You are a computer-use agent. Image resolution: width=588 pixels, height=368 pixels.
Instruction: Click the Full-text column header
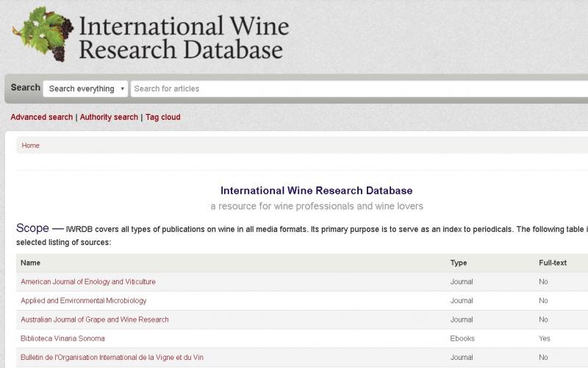point(553,263)
